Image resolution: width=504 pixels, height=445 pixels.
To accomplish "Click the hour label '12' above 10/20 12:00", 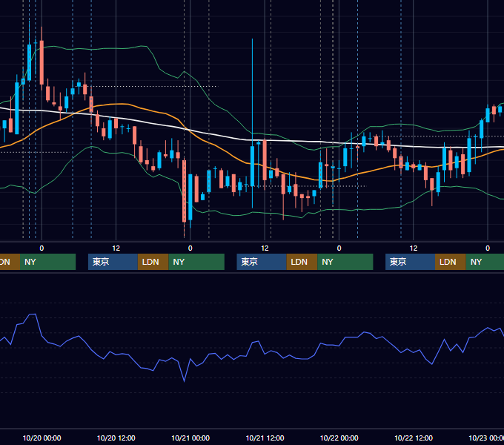I will pos(116,248).
